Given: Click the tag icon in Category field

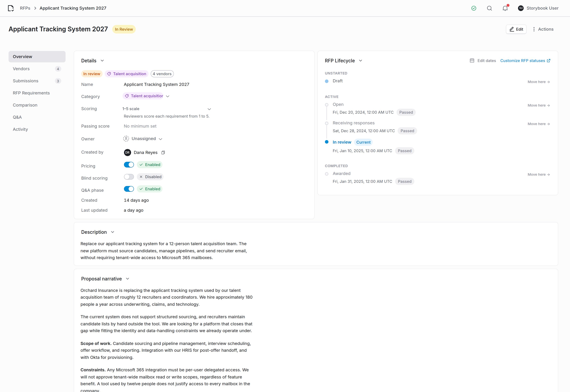Looking at the screenshot, I should pos(127,96).
